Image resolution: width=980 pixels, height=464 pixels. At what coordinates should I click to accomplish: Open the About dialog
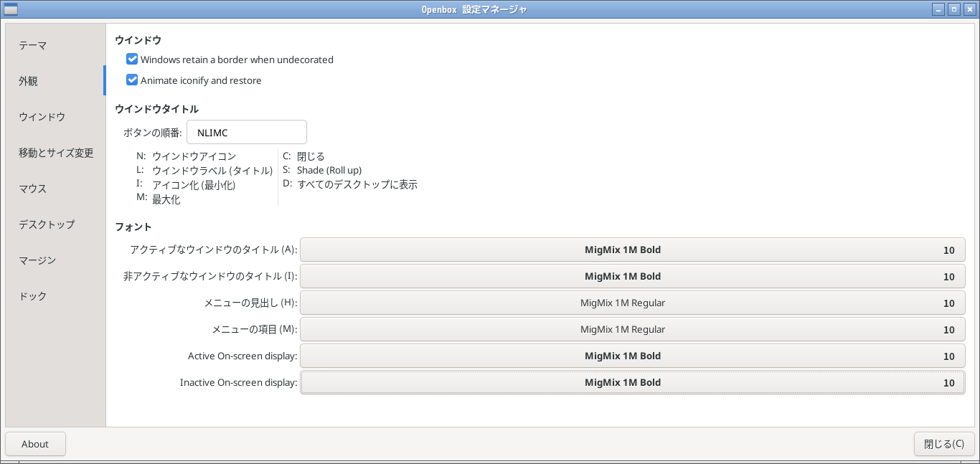pyautogui.click(x=35, y=444)
